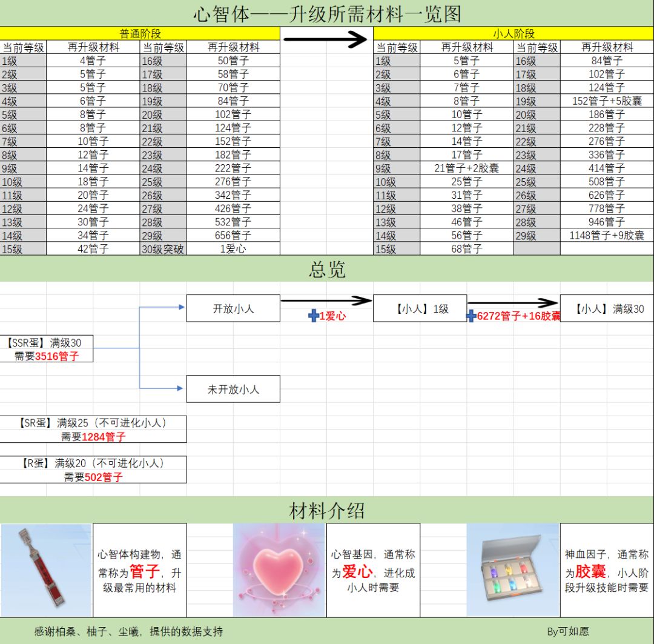Click the 【小人】满级30 box
The image size is (654, 644).
[607, 308]
